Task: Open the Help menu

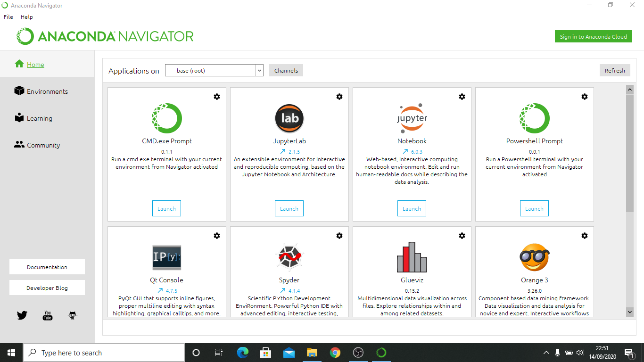Action: pos(27,16)
